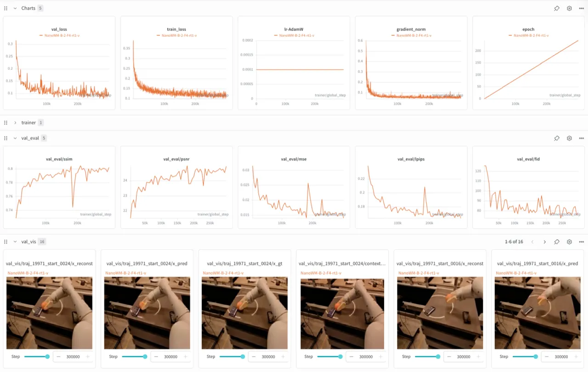Go to next page of val_vis panels
Image resolution: width=588 pixels, height=372 pixels.
[x=545, y=242]
